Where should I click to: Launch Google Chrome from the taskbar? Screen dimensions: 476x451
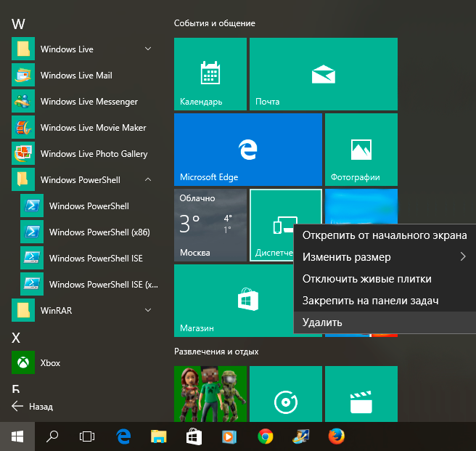click(x=266, y=436)
